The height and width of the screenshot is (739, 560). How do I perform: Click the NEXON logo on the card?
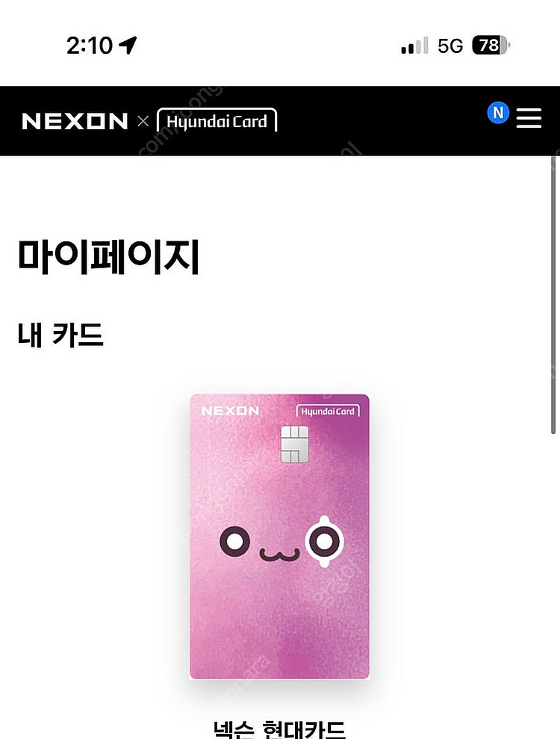[230, 411]
